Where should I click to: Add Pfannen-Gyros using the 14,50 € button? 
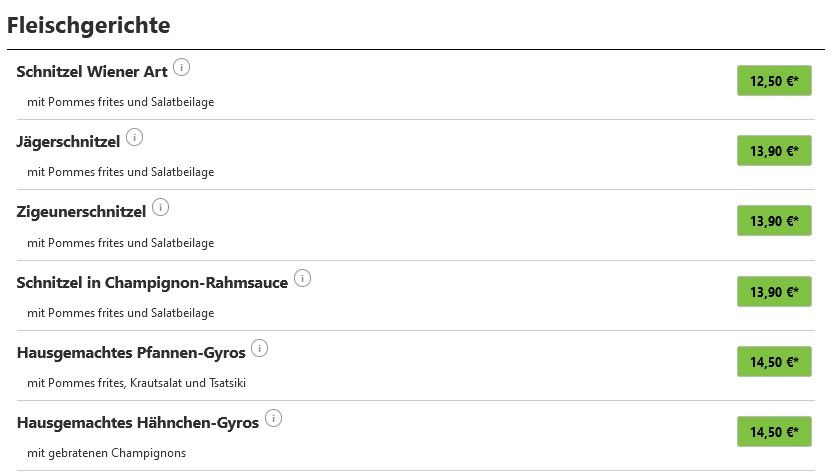coord(774,362)
